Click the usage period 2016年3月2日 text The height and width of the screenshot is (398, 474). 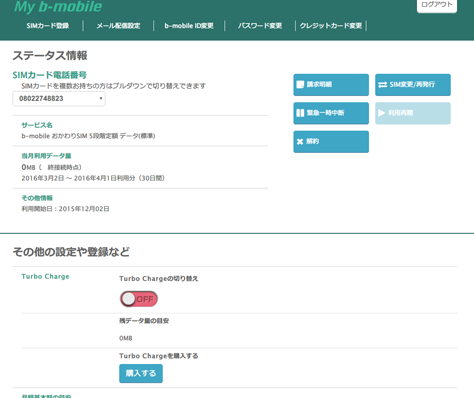[x=93, y=178]
